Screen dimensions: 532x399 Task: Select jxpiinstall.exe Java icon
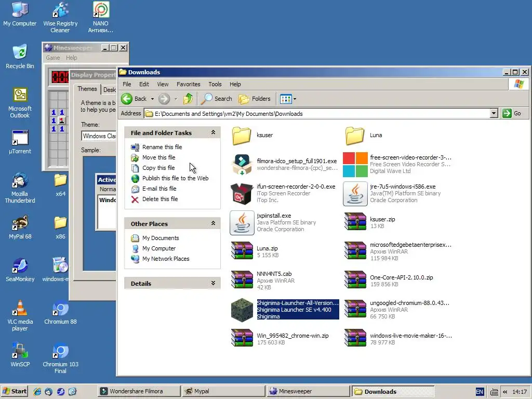(x=242, y=223)
